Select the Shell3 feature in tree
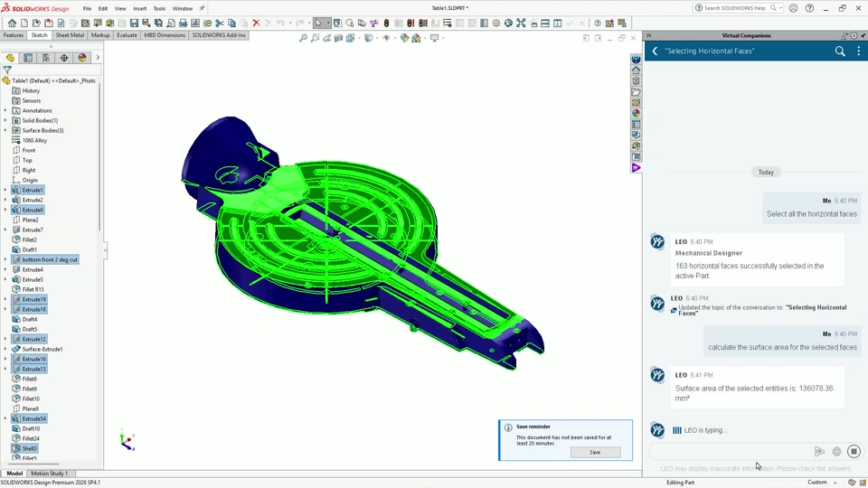This screenshot has height=488, width=868. [x=29, y=449]
